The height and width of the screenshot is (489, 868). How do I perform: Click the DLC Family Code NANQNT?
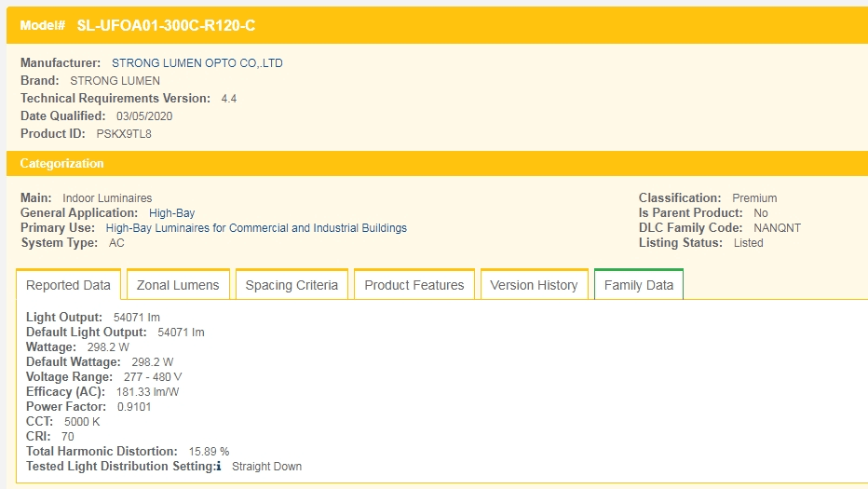777,228
